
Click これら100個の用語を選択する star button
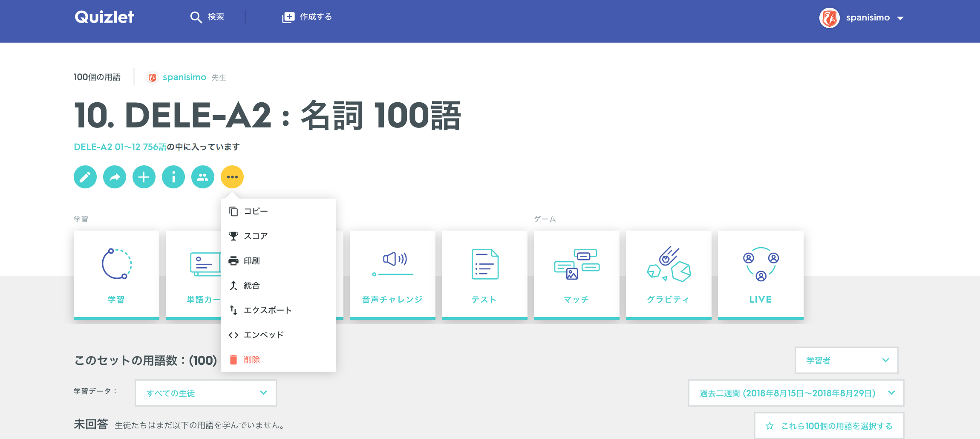[x=829, y=426]
